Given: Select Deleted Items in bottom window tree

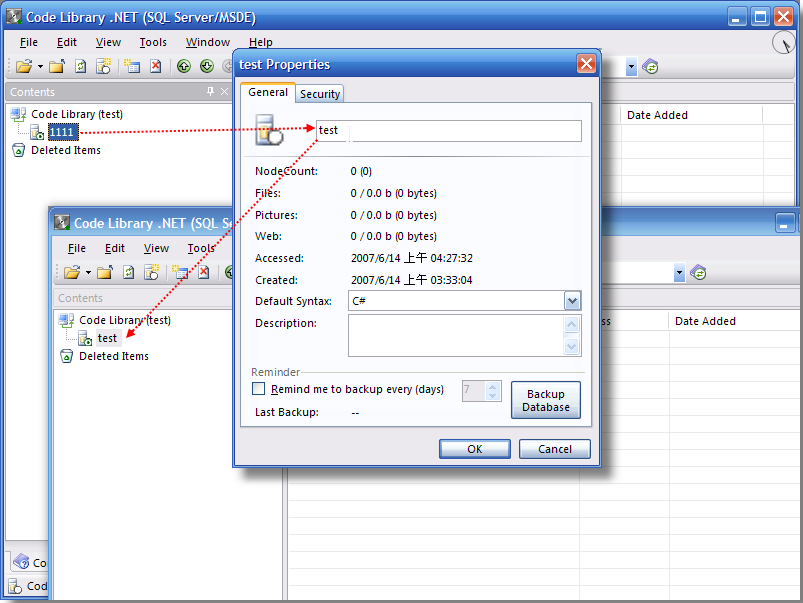Looking at the screenshot, I should click(x=114, y=356).
